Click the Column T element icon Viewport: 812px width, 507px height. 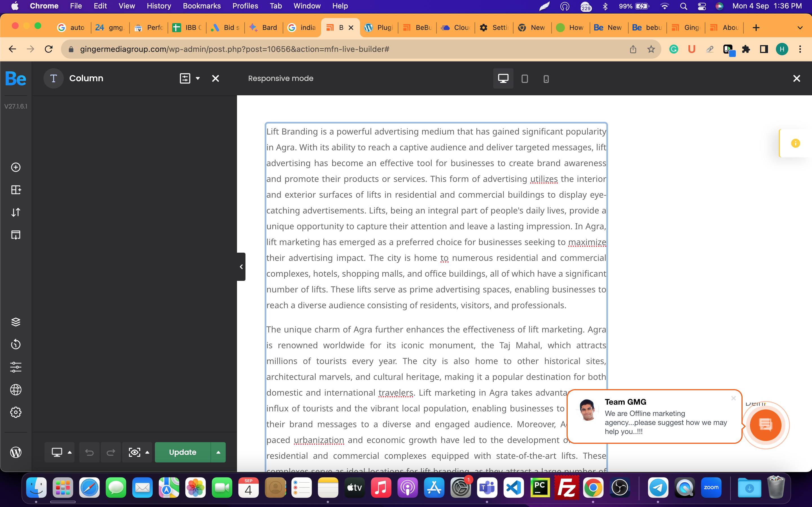point(53,78)
